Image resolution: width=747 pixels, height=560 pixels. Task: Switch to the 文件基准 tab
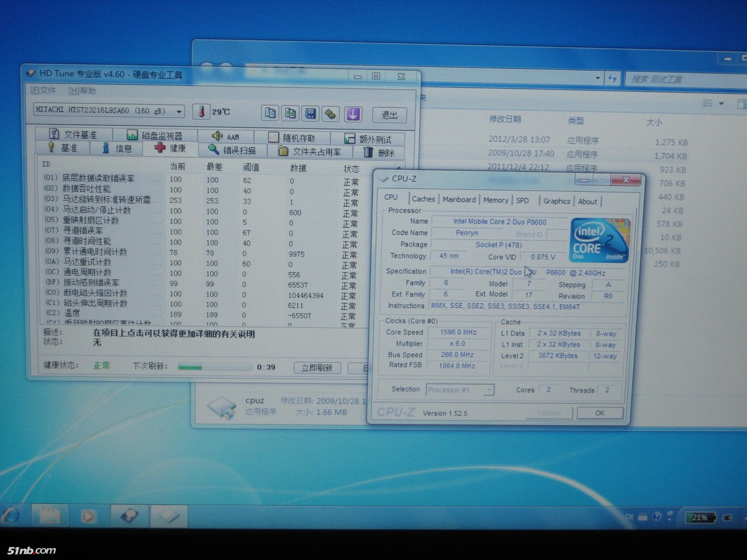click(x=74, y=134)
